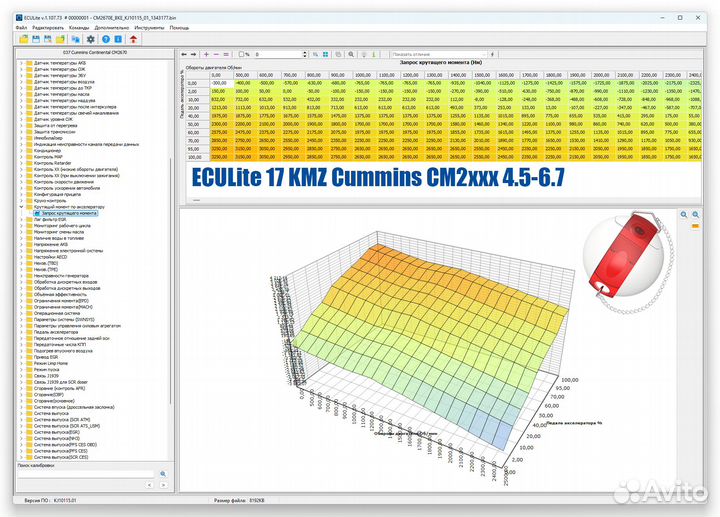Image resolution: width=720 pixels, height=517 pixels.
Task: Toggle the percent checkbox in map toolbar
Action: [x=242, y=54]
